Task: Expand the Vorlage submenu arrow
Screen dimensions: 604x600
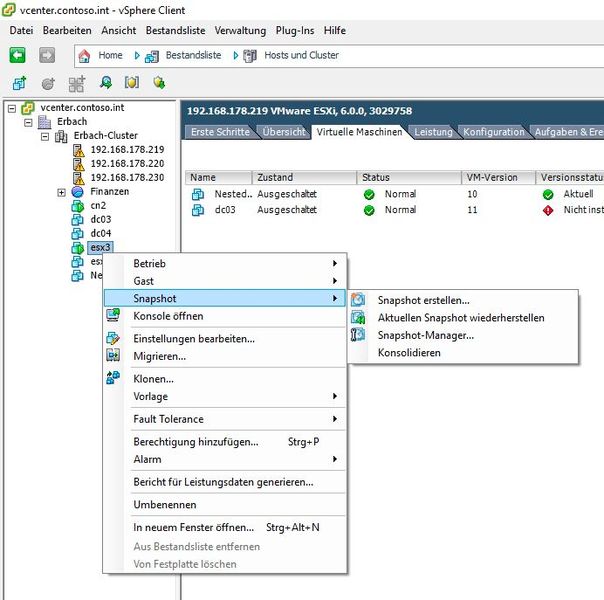Action: click(335, 396)
